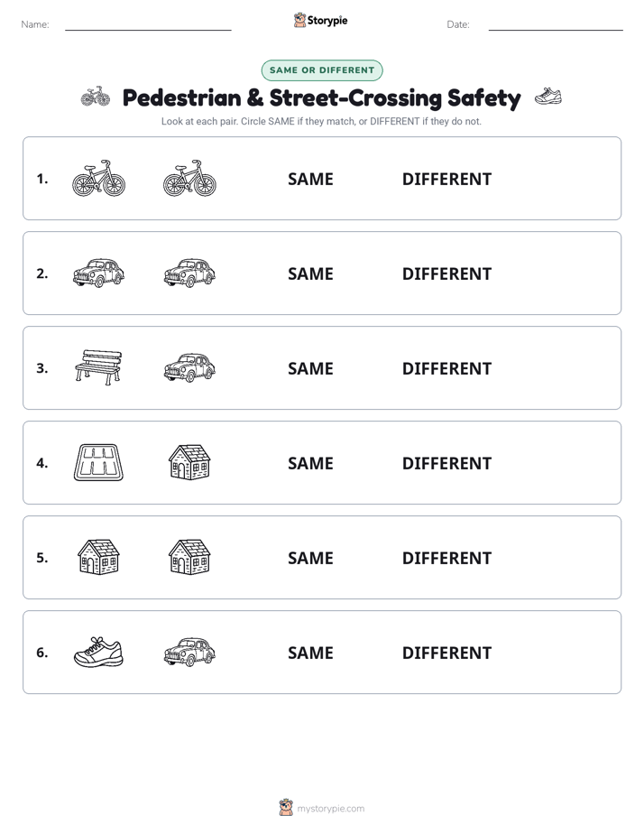
Task: Click the first house in row 5
Action: [98, 557]
